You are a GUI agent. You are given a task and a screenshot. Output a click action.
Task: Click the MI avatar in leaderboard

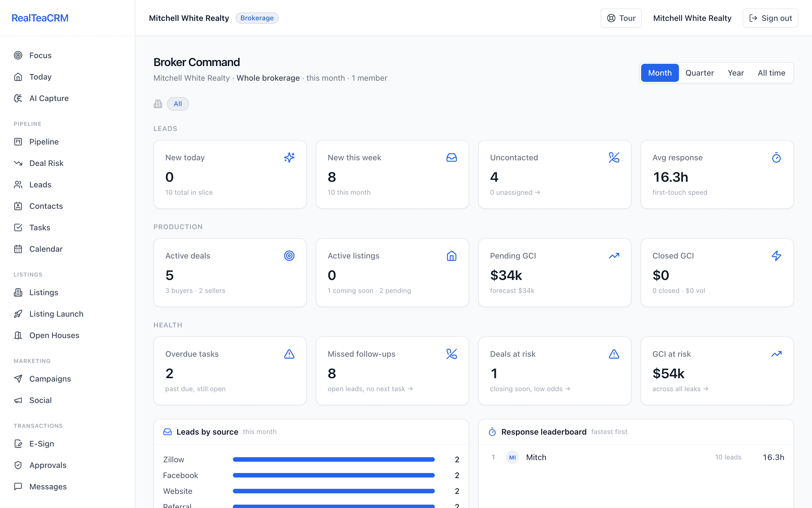tap(512, 457)
